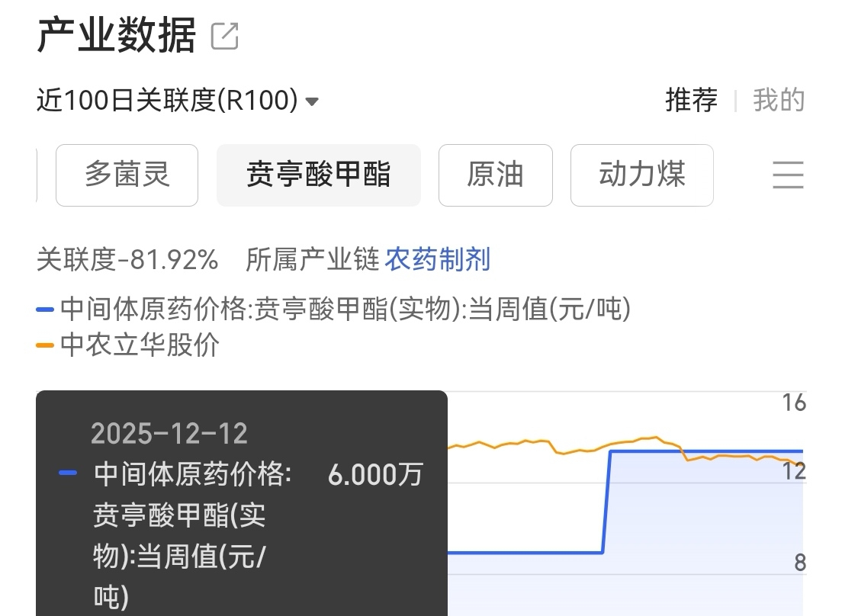Click the 产业数据 heading
842x616 pixels.
click(x=117, y=35)
